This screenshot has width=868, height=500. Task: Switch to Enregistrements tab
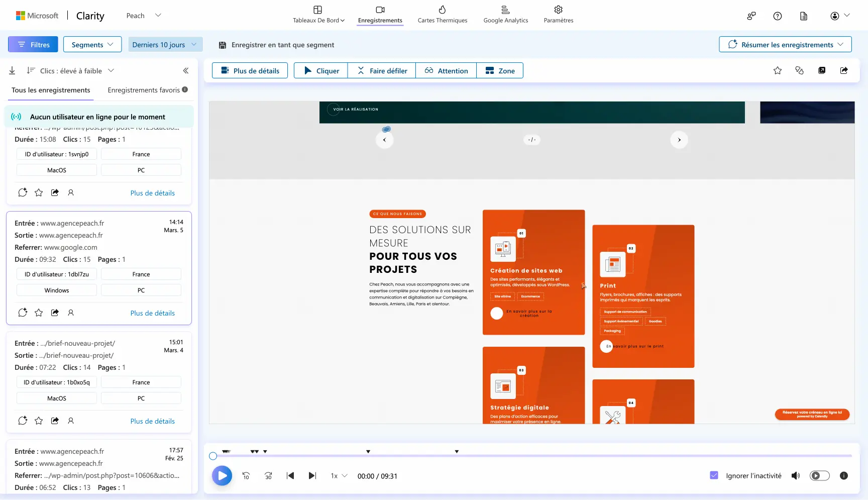(380, 15)
